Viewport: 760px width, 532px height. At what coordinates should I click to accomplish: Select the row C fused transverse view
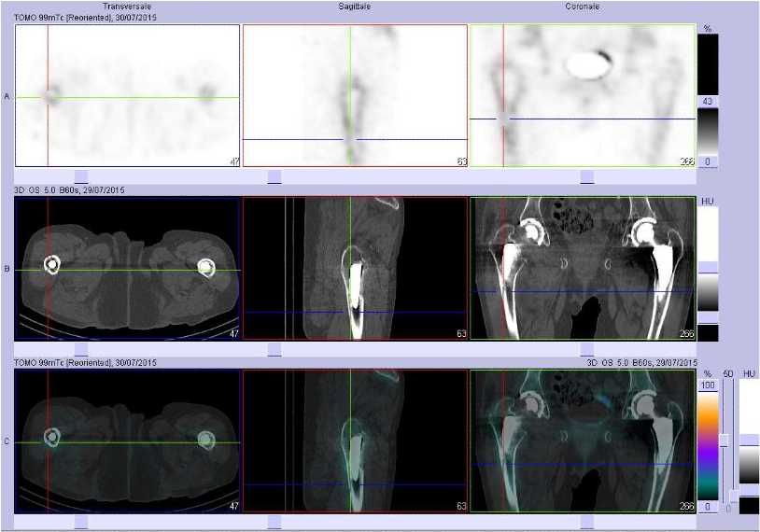tap(128, 441)
